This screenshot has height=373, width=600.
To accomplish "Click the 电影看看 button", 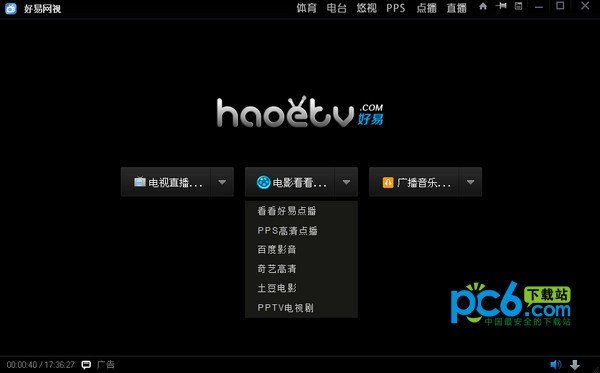I will (x=290, y=182).
